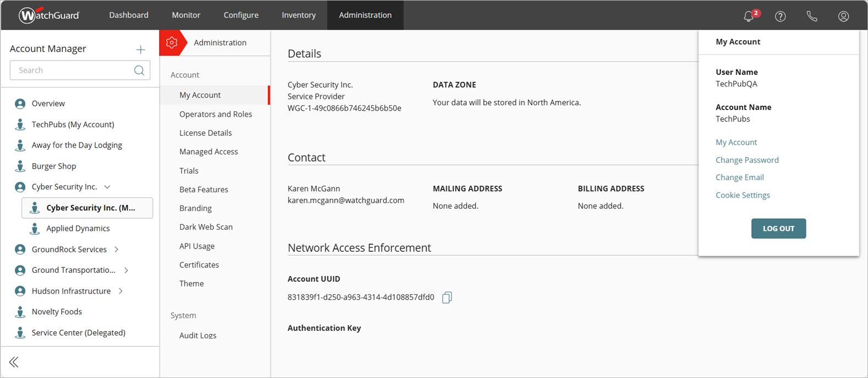The height and width of the screenshot is (378, 868).
Task: Click the search magnifier icon
Action: point(139,71)
